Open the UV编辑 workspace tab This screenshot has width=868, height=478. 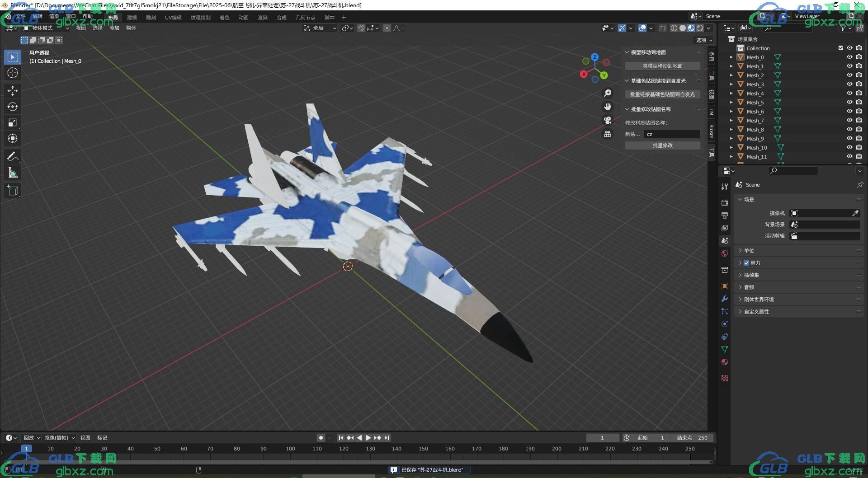[x=173, y=18]
